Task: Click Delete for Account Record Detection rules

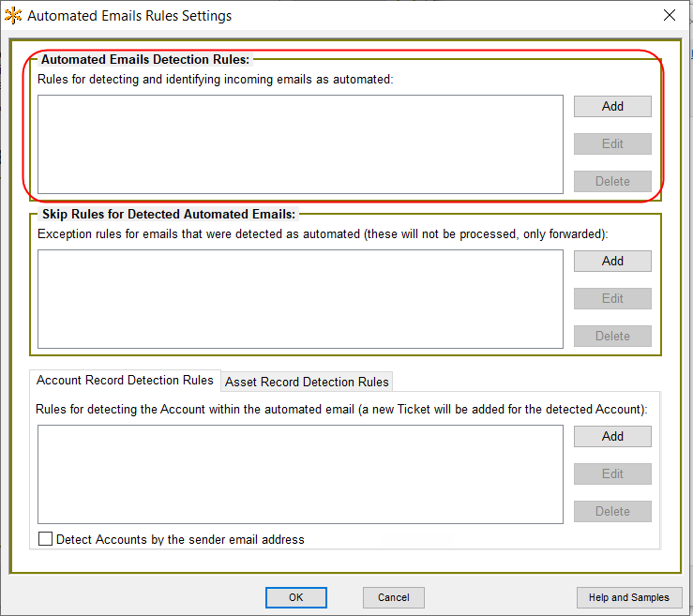Action: (x=612, y=511)
